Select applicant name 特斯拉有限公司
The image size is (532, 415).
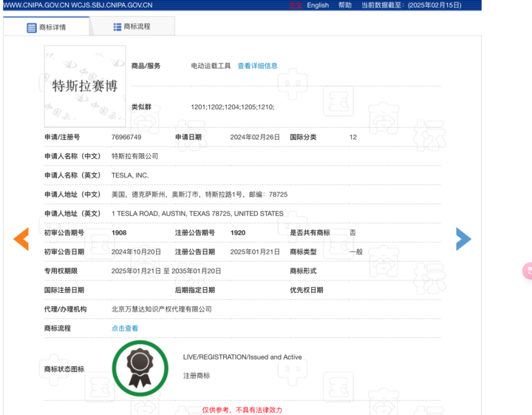tap(134, 156)
